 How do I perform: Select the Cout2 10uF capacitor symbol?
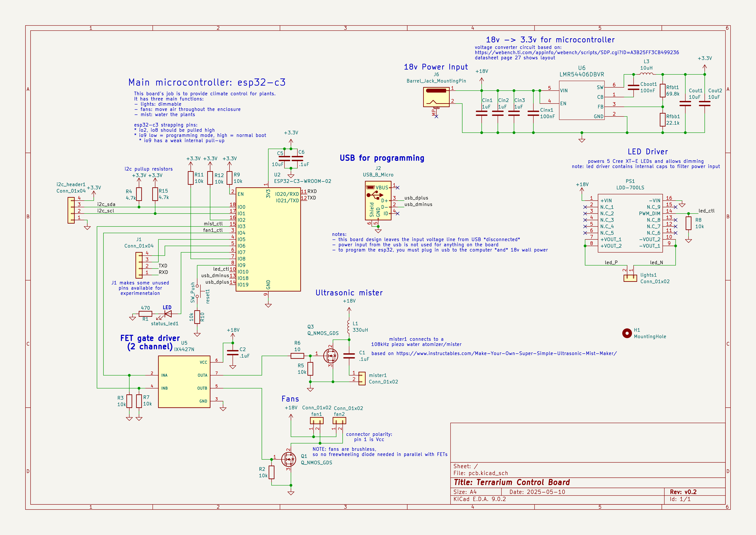(x=705, y=104)
